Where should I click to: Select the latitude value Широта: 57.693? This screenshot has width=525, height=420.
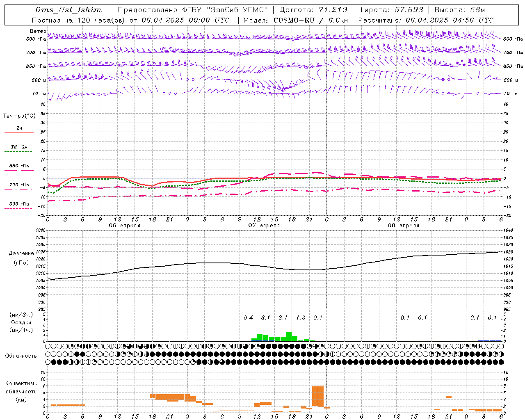390,10
